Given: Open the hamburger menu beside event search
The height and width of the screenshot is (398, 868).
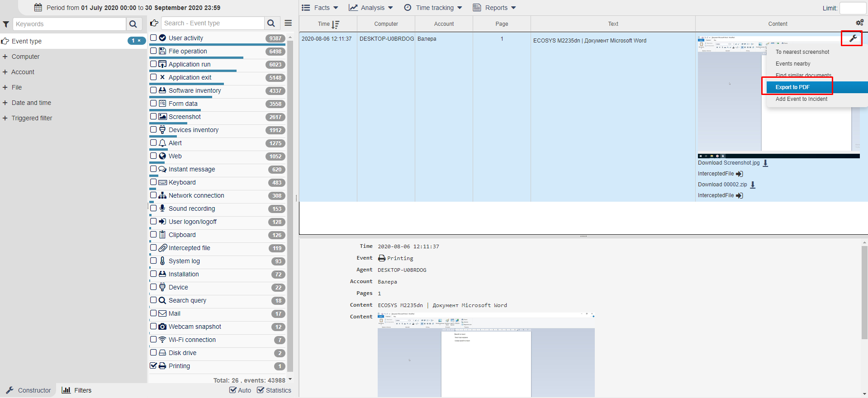Looking at the screenshot, I should 288,23.
